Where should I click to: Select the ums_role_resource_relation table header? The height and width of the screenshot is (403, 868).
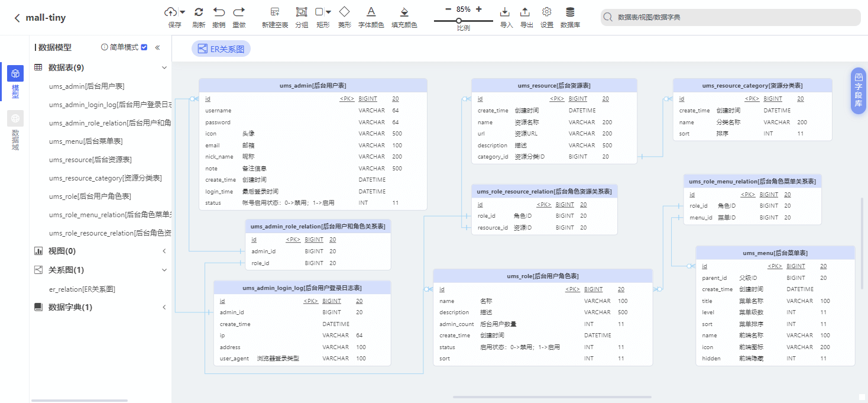pyautogui.click(x=545, y=192)
